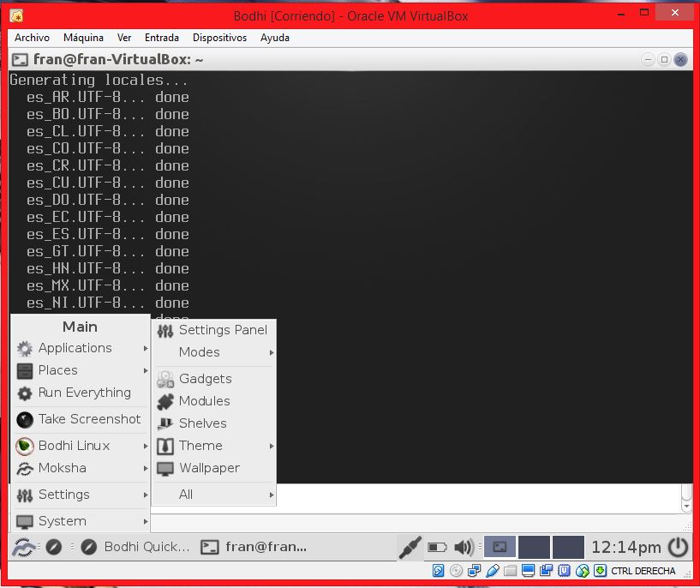Open the Dispositivos menu in VirtualBox
Screen dimensions: 700x588
(x=219, y=38)
